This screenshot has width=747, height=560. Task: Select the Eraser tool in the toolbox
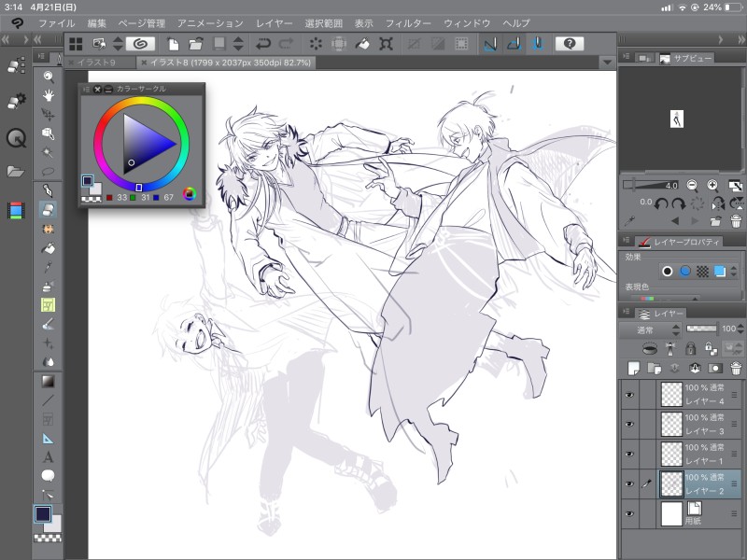49,210
